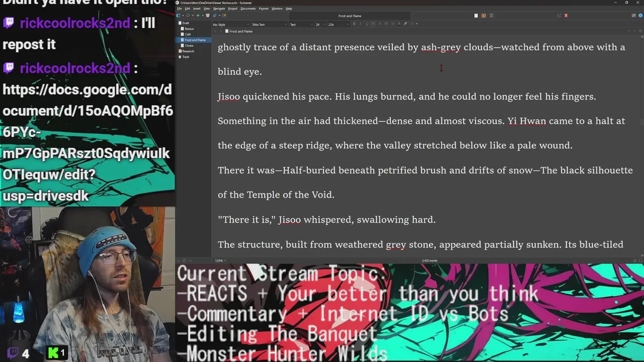Click the Compile export icon
Image resolution: width=644 pixels, height=362 pixels.
(x=559, y=16)
